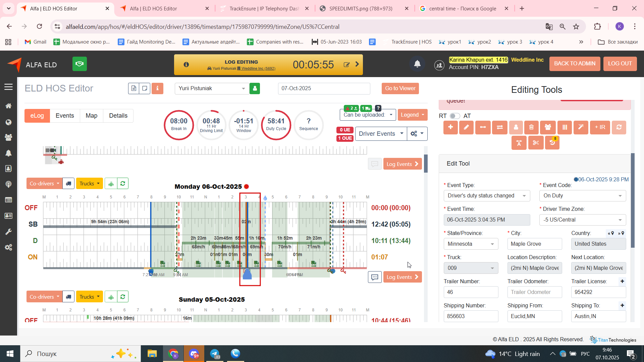The height and width of the screenshot is (362, 644).
Task: Click the green driver toggle beside the driver name
Action: pos(255,88)
